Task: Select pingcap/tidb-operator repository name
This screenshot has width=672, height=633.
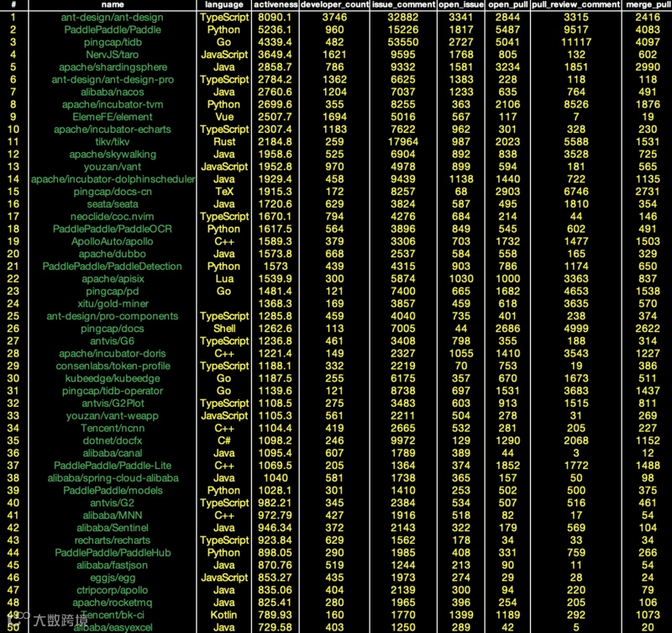Action: (113, 391)
